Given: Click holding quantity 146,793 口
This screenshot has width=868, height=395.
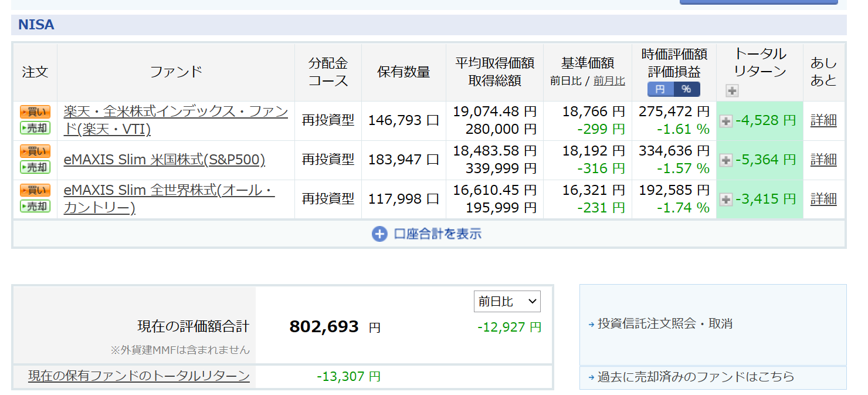Looking at the screenshot, I should pos(404,120).
